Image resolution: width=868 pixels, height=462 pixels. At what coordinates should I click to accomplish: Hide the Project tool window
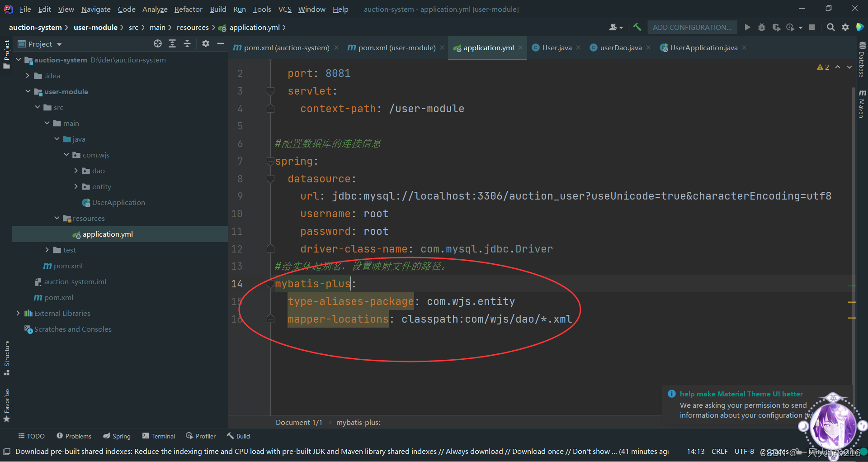pos(221,43)
